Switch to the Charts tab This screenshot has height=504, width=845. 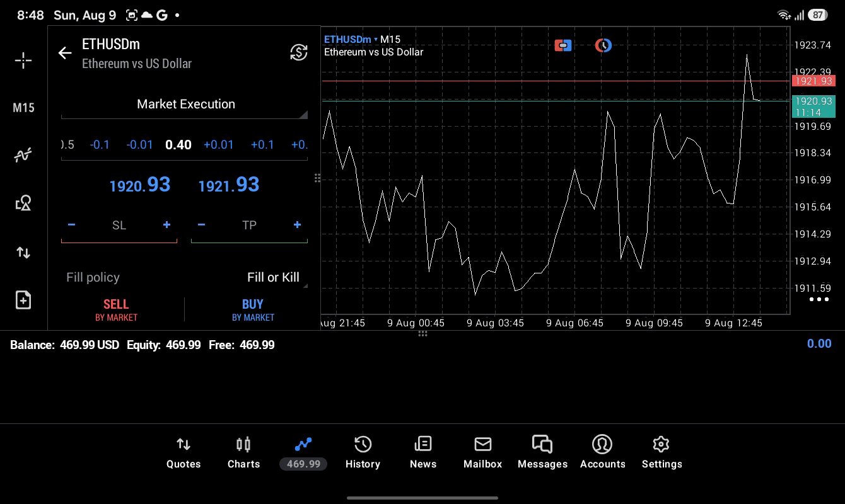(x=243, y=453)
